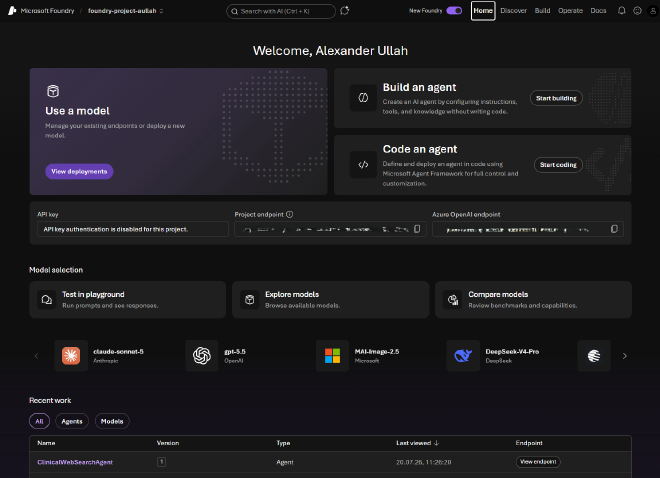Click the View deployments button
The width and height of the screenshot is (660, 478).
(79, 171)
